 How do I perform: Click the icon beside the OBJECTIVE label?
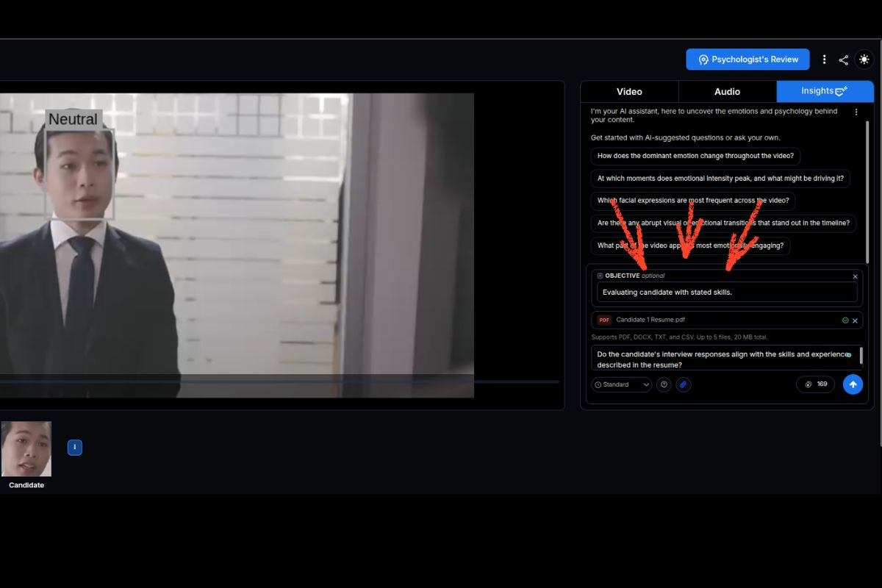point(600,276)
